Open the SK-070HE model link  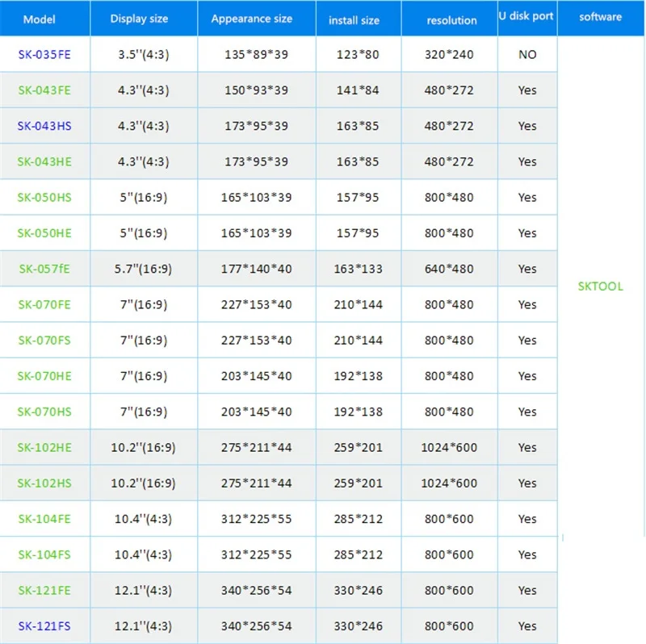(x=44, y=376)
